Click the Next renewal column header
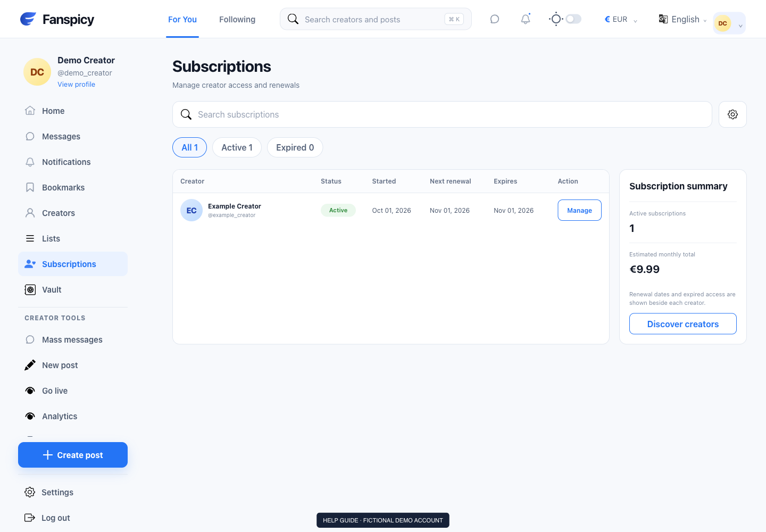Image resolution: width=766 pixels, height=532 pixels. click(450, 181)
